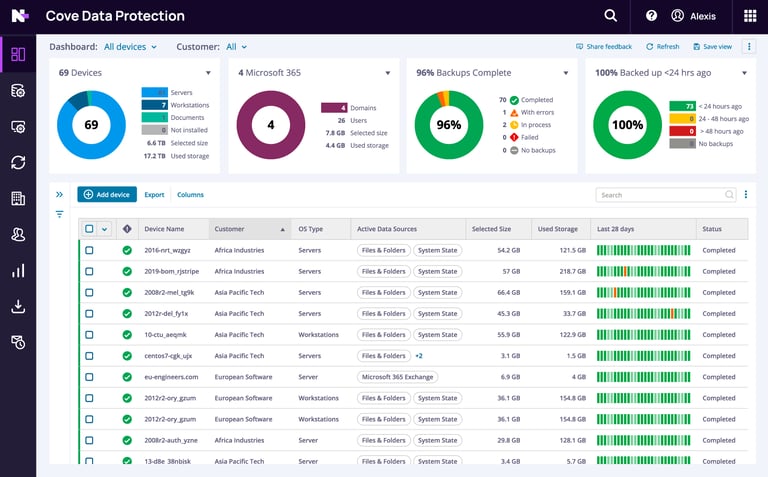Check the box for centos7-cgk_ujx
Image resolution: width=768 pixels, height=477 pixels.
89,356
